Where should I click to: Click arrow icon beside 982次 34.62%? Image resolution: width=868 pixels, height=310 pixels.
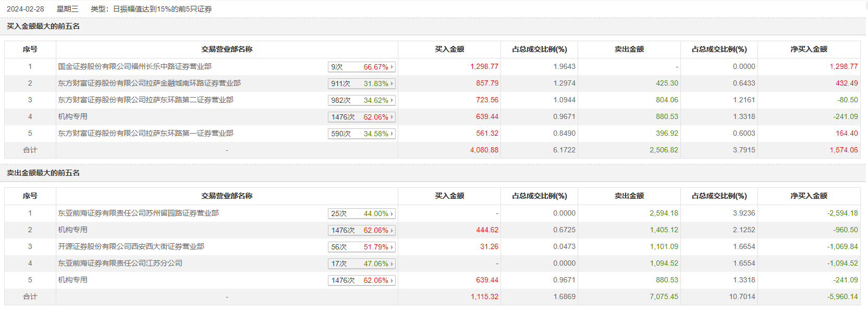pos(392,100)
